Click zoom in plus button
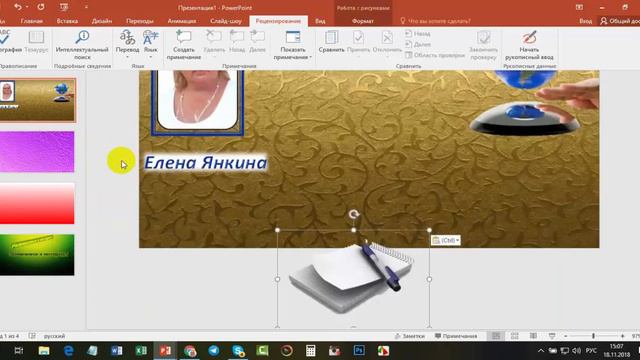Viewport: 640px width, 360px height. tap(622, 336)
